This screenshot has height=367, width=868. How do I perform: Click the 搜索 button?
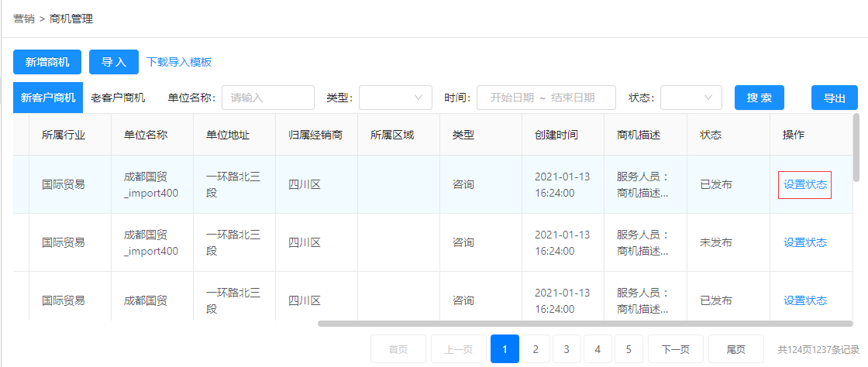(759, 98)
